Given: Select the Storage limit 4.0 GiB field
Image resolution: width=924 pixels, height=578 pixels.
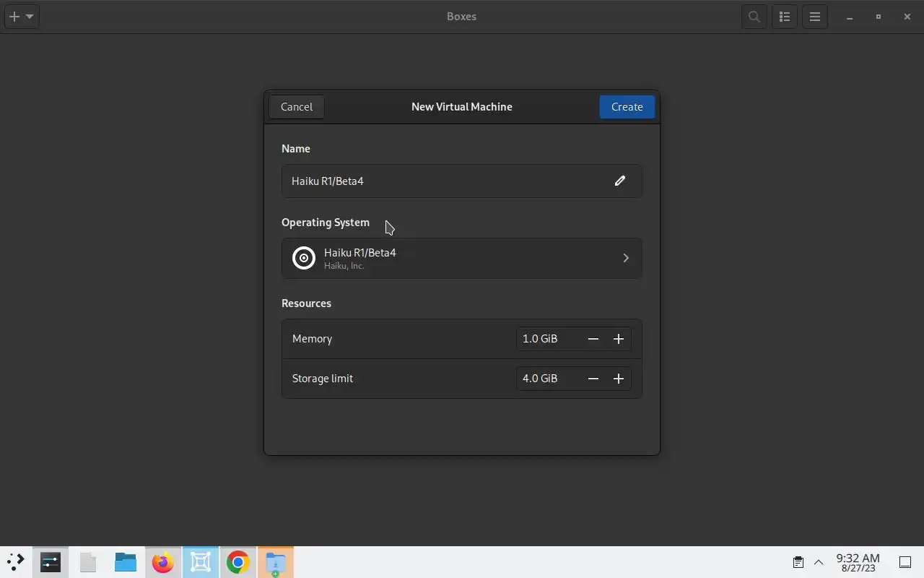Looking at the screenshot, I should pyautogui.click(x=549, y=379).
